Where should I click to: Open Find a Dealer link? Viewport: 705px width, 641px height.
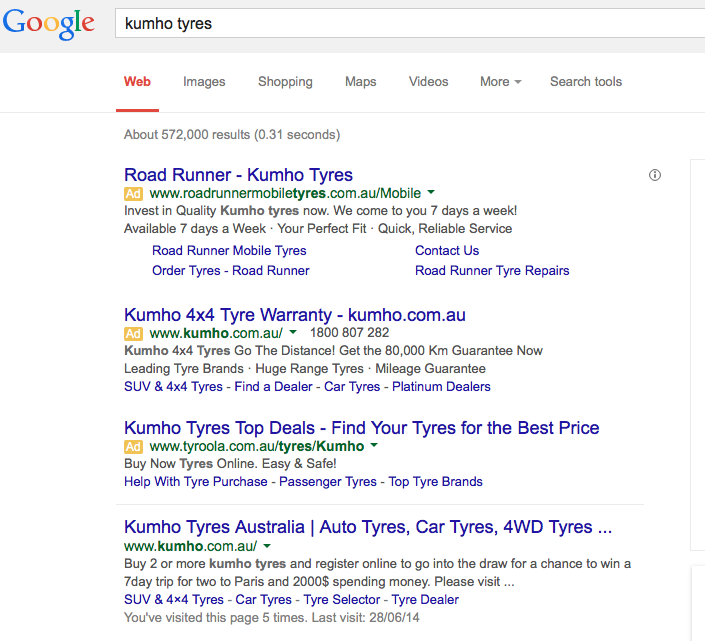273,387
